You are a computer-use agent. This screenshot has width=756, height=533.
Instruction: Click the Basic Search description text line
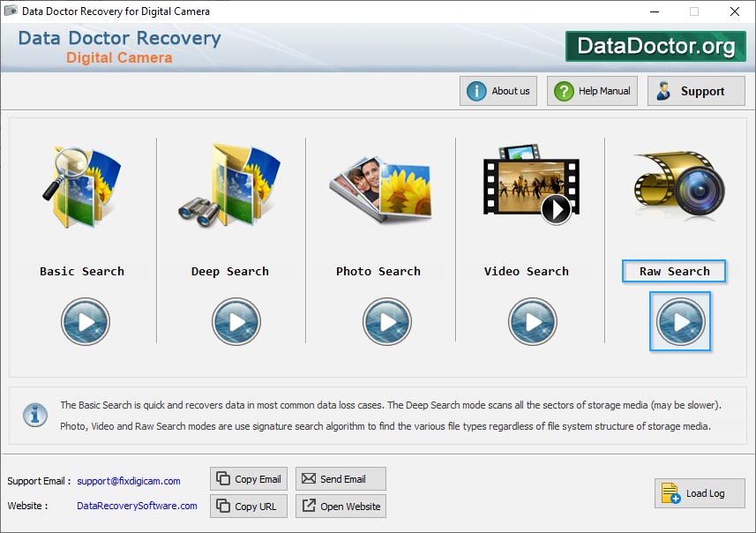[x=391, y=405]
